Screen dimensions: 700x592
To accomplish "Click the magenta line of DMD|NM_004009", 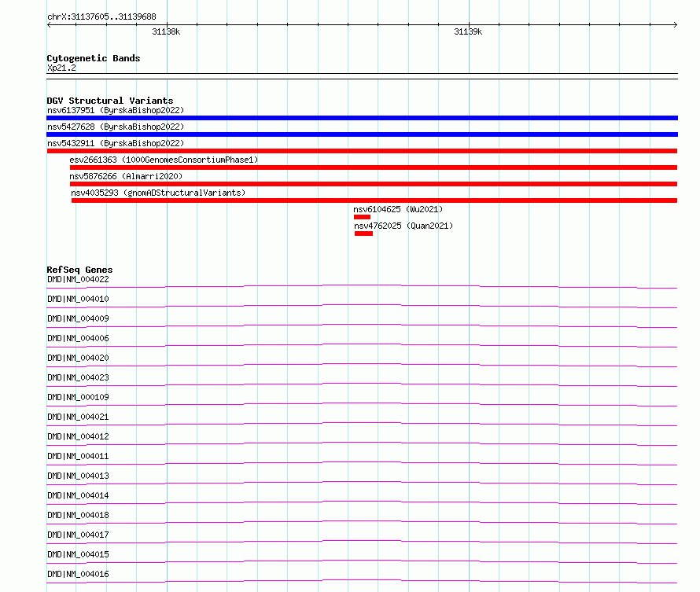I will tap(362, 325).
